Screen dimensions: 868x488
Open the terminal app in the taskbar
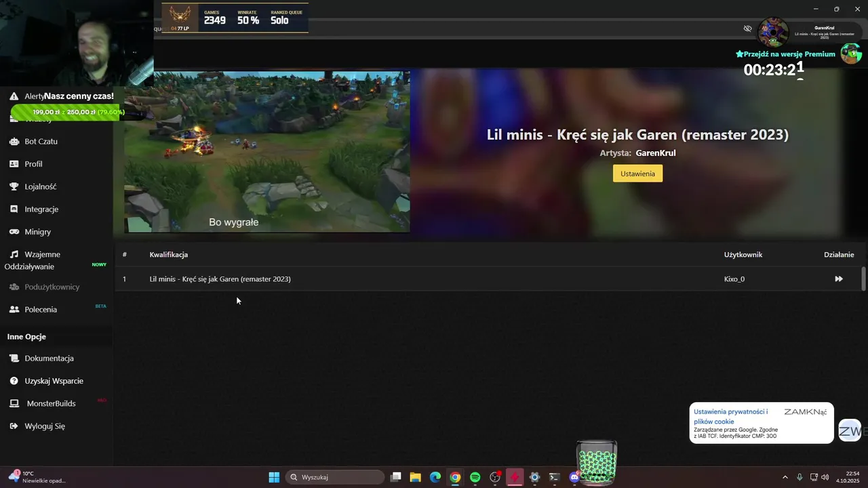[554, 477]
